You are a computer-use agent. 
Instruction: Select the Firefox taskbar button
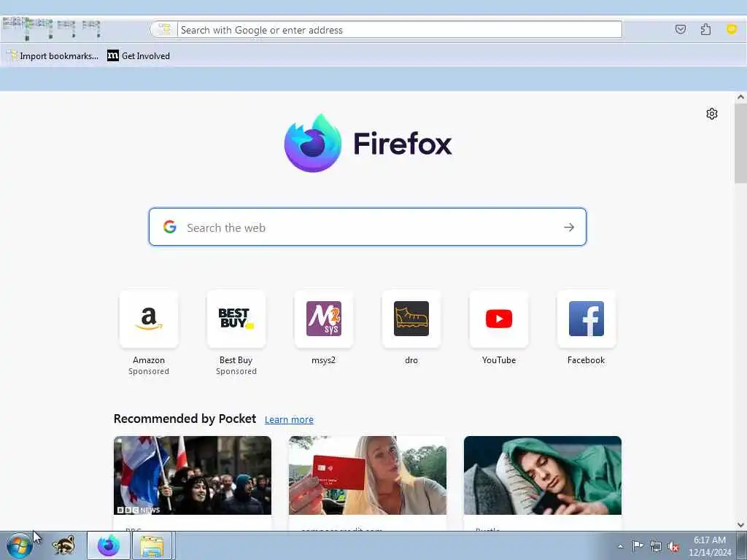pyautogui.click(x=109, y=545)
